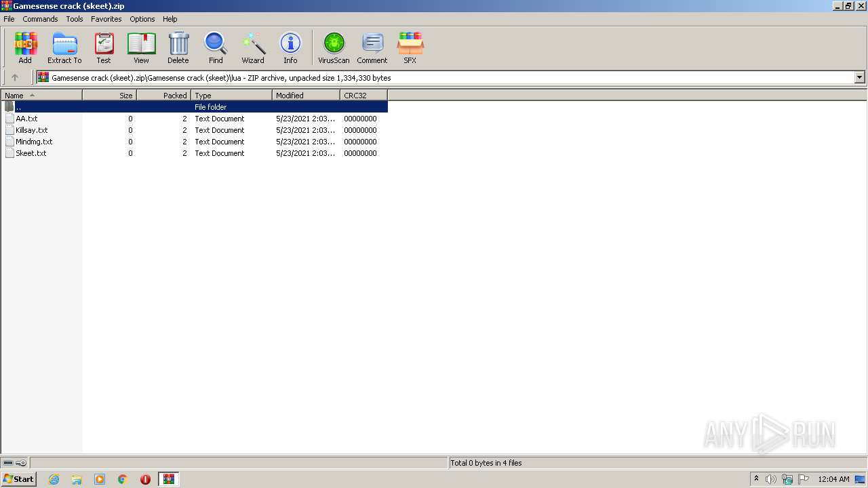Open Windows Explorer folder from taskbar
The width and height of the screenshot is (868, 488).
click(77, 479)
